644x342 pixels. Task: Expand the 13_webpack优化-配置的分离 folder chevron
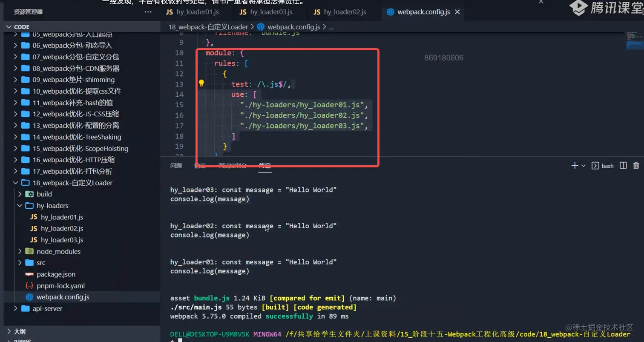click(16, 125)
